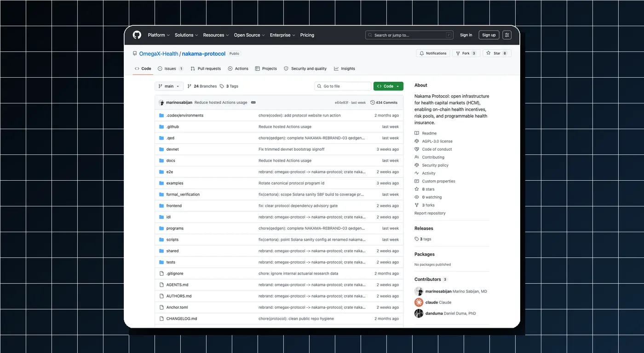Open the .codex/environments folder
Screen dimensions: 644x353
pyautogui.click(x=184, y=115)
